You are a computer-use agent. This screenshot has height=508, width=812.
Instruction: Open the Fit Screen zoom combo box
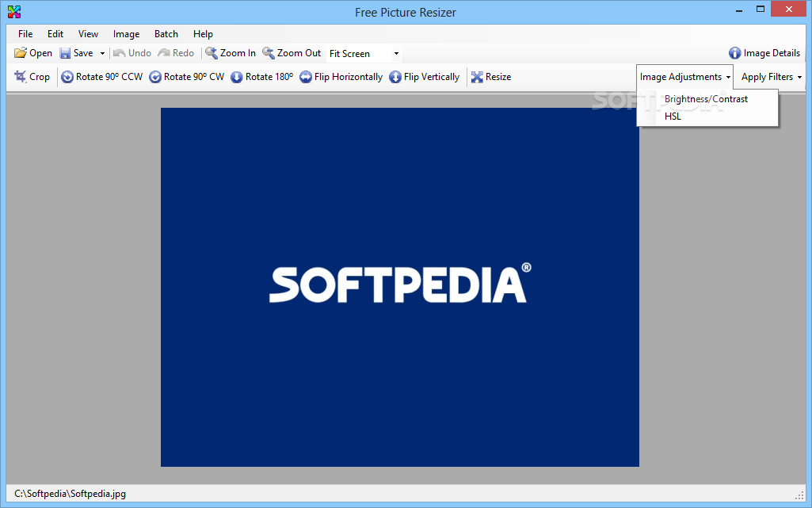click(x=364, y=53)
